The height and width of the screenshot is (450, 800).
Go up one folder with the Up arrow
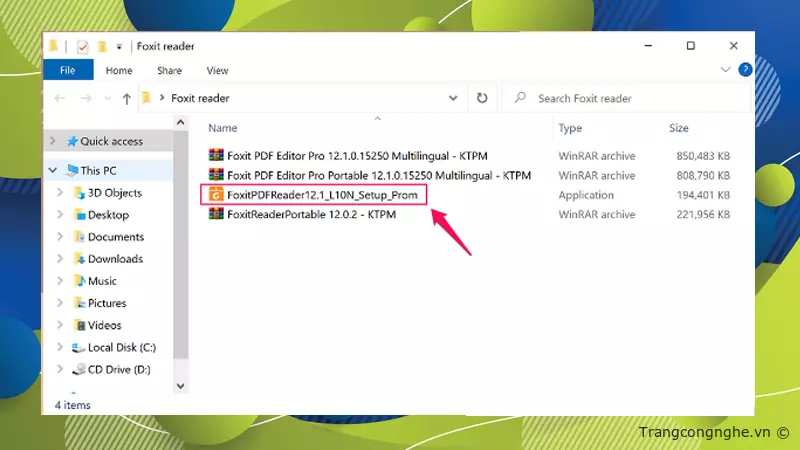pyautogui.click(x=126, y=98)
